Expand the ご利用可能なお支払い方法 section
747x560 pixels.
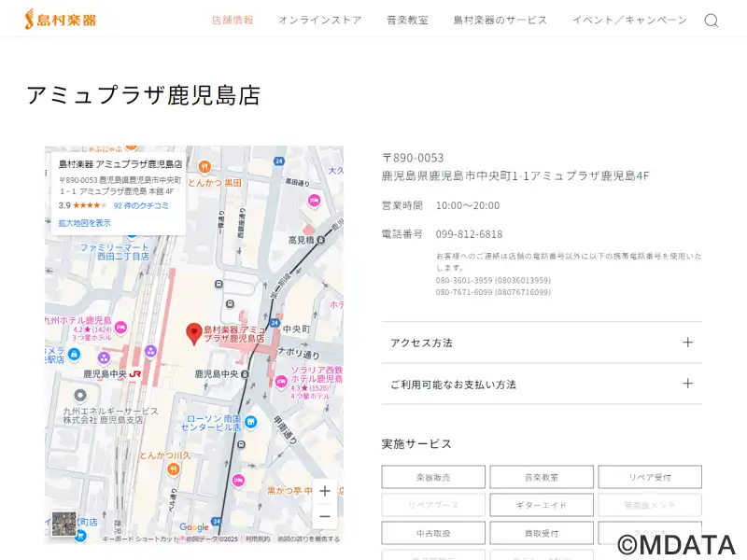pyautogui.click(x=542, y=384)
